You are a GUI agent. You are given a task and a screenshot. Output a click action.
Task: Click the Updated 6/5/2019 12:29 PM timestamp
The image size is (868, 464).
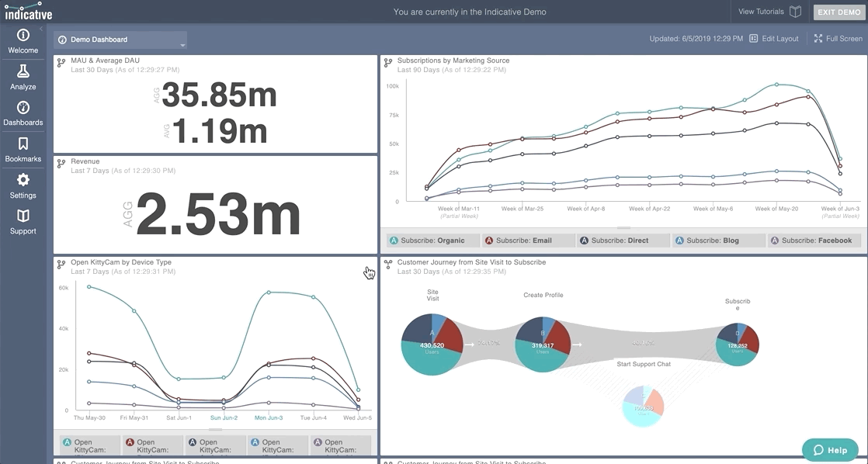pos(696,39)
